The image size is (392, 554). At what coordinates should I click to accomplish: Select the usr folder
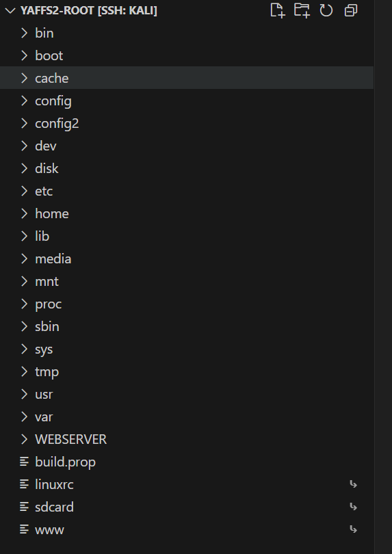pos(187,395)
